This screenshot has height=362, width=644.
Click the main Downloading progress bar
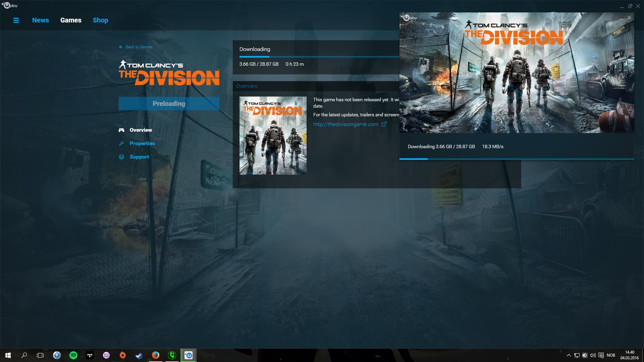319,57
